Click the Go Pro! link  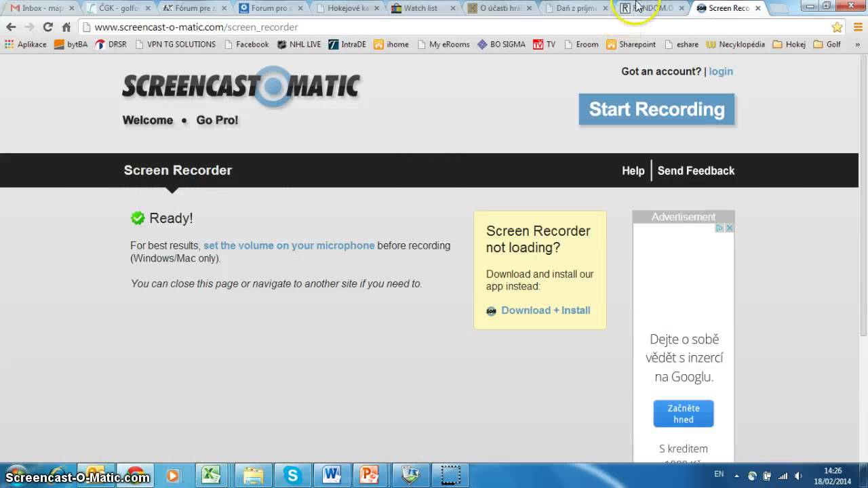pos(217,120)
